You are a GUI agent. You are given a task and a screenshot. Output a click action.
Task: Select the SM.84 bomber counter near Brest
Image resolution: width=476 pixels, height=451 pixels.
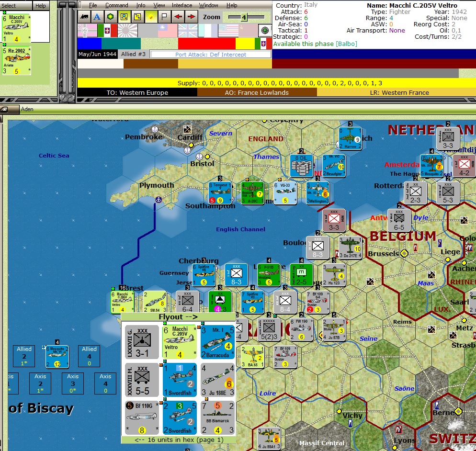tap(155, 302)
